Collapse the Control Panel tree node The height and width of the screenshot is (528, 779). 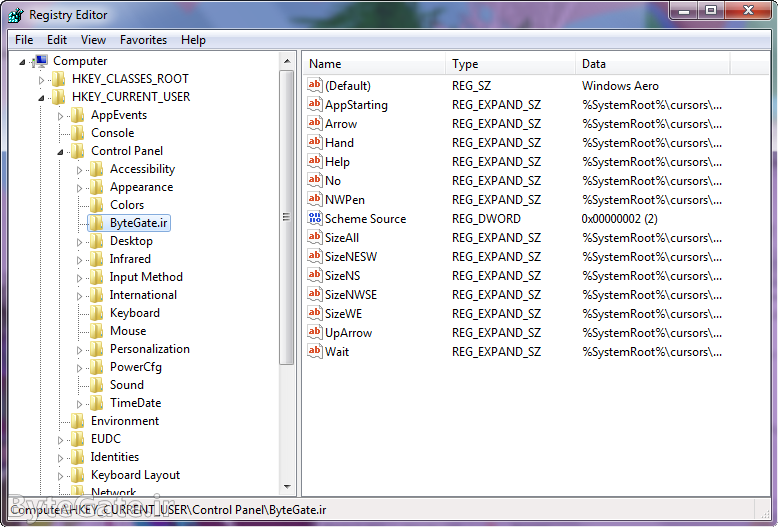click(61, 152)
